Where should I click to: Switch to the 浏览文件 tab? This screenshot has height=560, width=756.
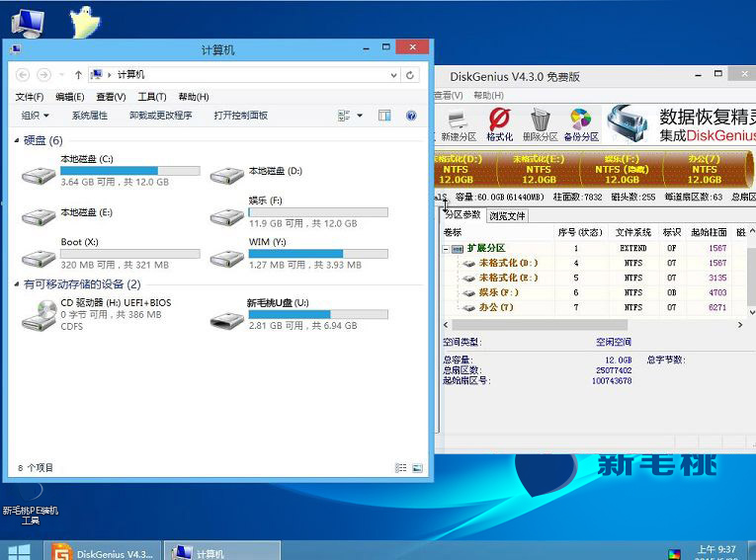click(507, 216)
